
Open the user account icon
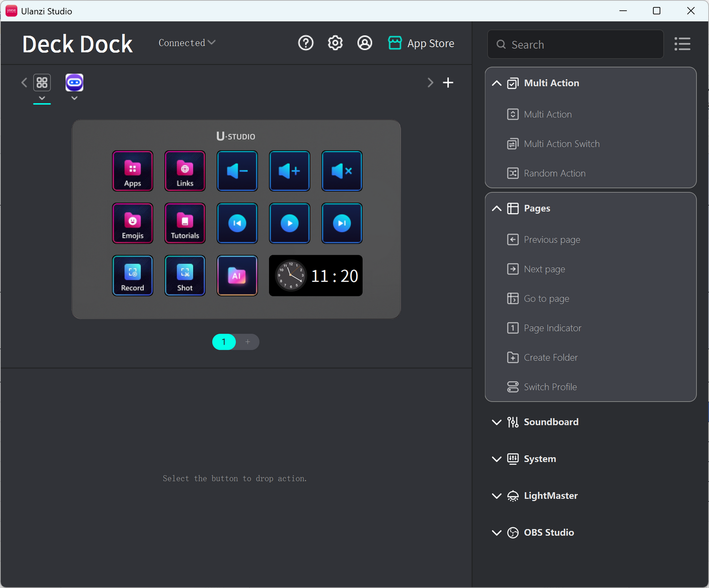(364, 43)
